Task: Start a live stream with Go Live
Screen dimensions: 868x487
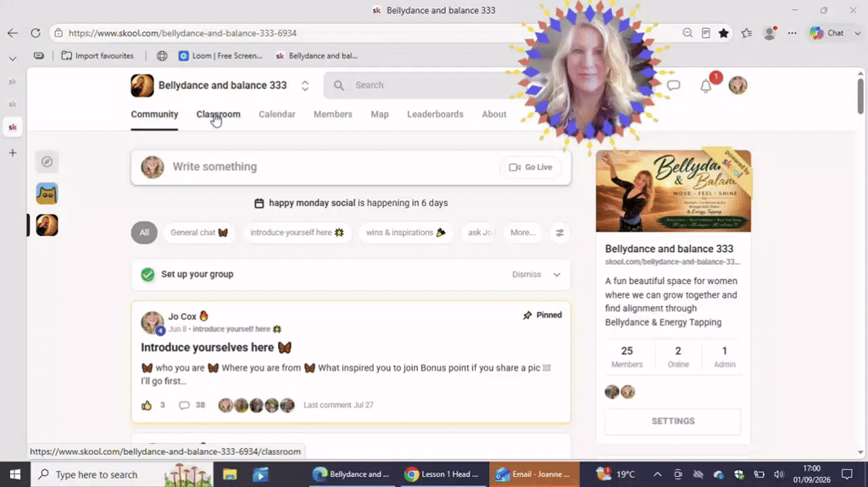Action: tap(531, 167)
